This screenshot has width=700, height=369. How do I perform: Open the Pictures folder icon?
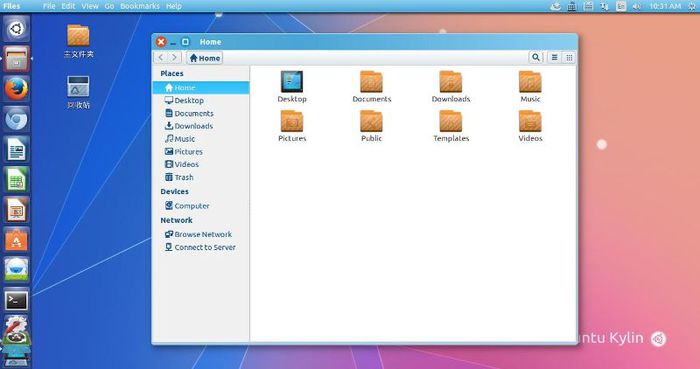click(x=292, y=121)
